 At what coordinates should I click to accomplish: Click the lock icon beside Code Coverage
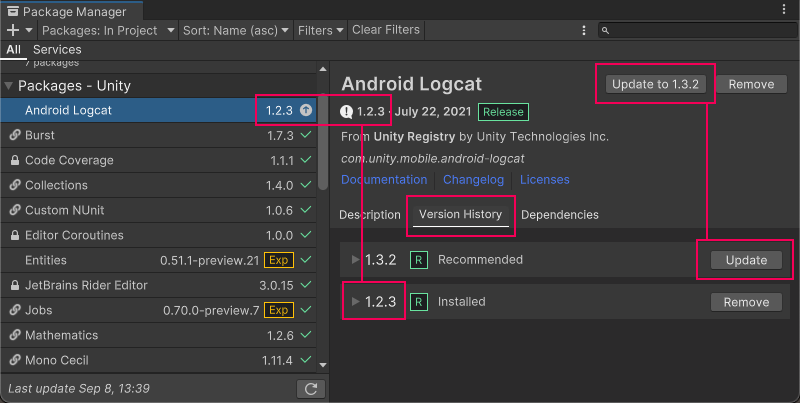15,160
